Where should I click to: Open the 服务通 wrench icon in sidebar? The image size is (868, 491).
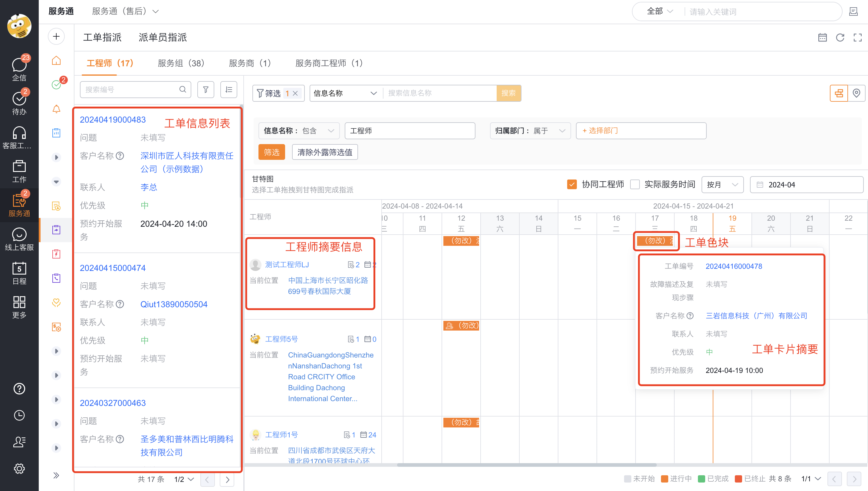[x=19, y=201]
